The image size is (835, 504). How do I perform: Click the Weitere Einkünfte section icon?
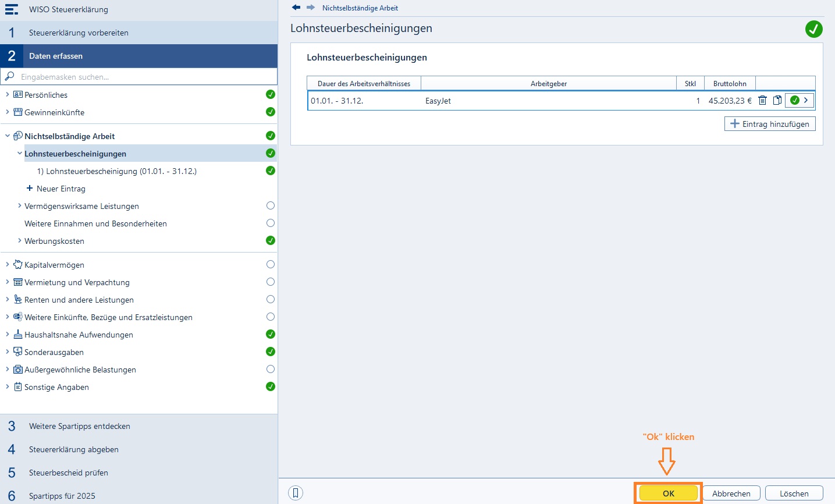pyautogui.click(x=18, y=317)
